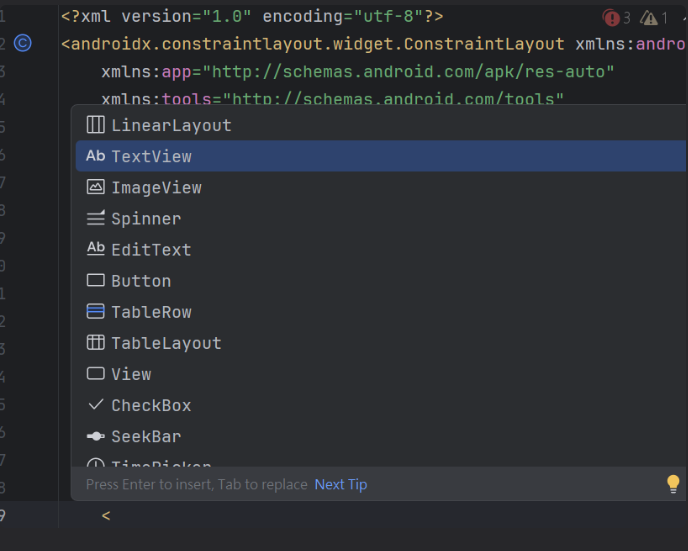Viewport: 688px width, 551px height.
Task: Place cursor after the '<' on the last line
Action: click(111, 516)
